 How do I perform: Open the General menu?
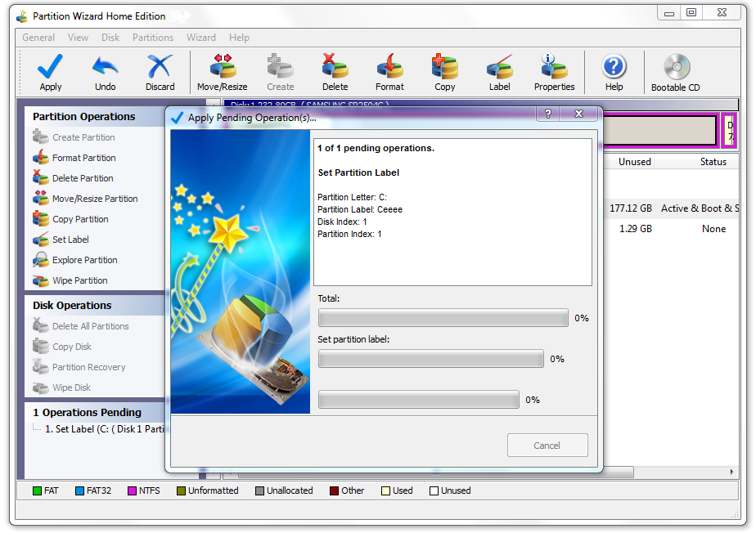tap(38, 38)
